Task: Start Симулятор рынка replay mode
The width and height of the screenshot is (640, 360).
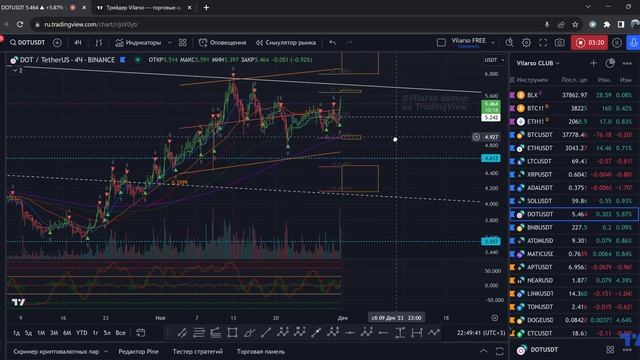Action: click(286, 42)
